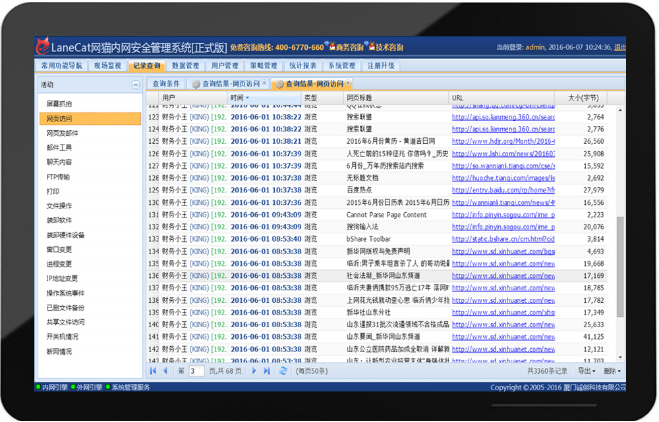The width and height of the screenshot is (659, 422).
Task: Go to next page of results
Action: tap(254, 371)
